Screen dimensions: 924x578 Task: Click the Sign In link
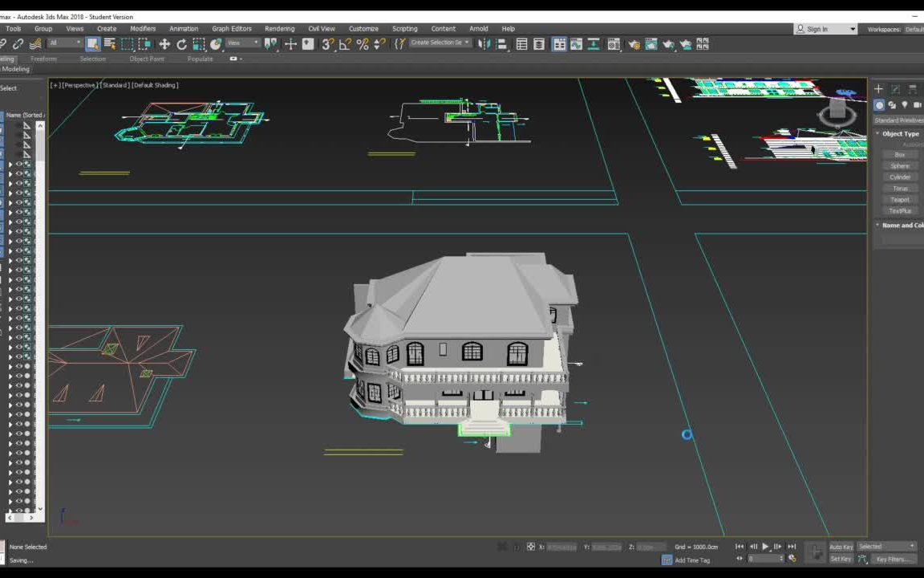point(824,28)
